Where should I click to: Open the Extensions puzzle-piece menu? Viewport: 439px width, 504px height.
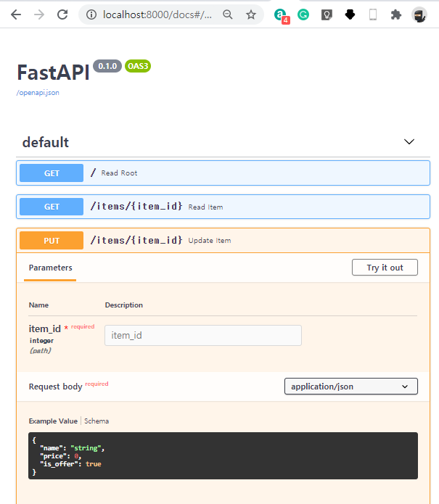click(396, 15)
